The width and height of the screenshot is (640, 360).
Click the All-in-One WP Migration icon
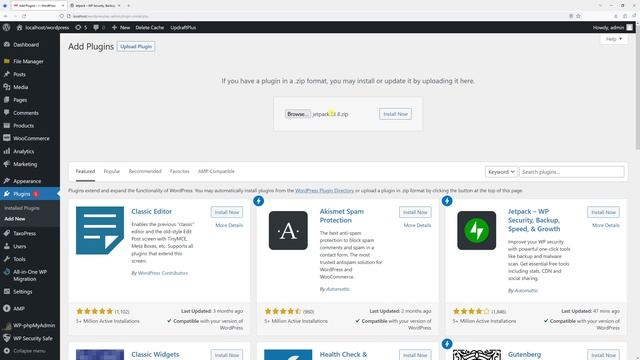[7, 272]
